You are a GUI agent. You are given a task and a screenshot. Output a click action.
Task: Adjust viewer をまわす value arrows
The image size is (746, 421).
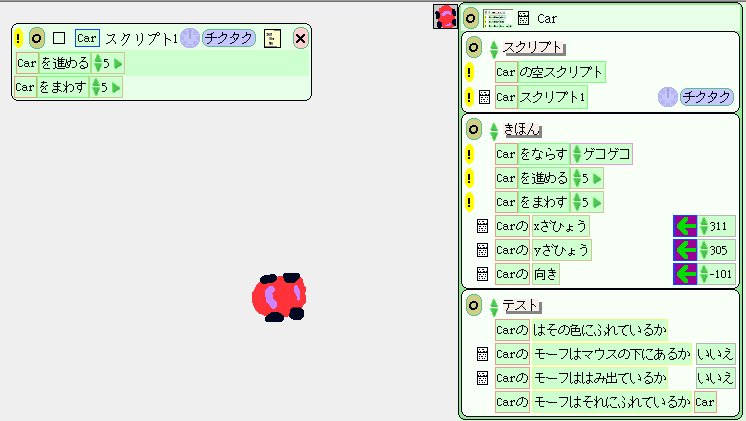point(578,202)
